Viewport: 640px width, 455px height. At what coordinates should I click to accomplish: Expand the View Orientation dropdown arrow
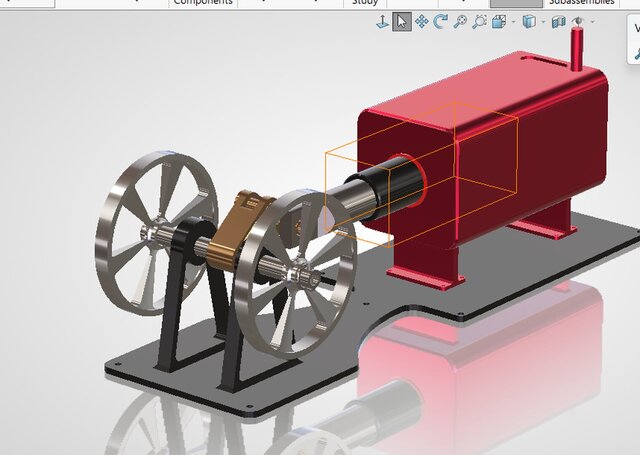[513, 22]
